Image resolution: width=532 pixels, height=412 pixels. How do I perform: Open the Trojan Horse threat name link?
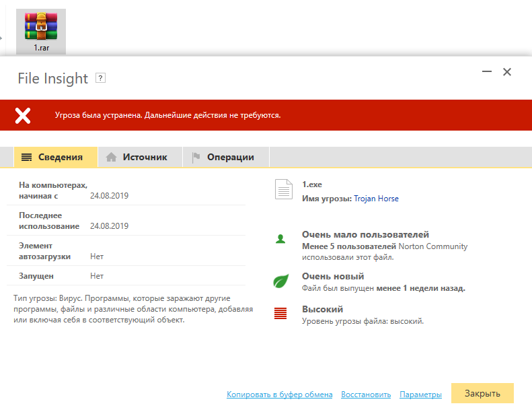[376, 199]
